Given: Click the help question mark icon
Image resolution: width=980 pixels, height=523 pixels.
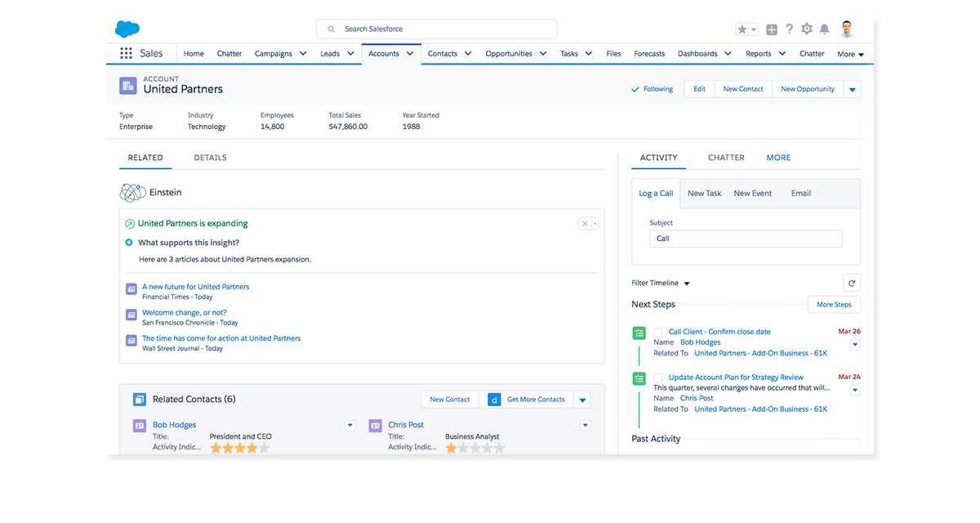Looking at the screenshot, I should 789,29.
